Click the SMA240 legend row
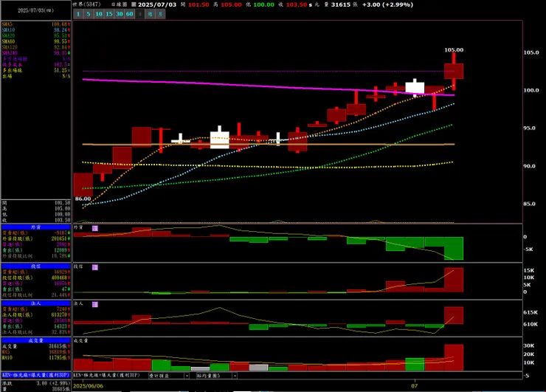The height and width of the screenshot is (392, 546). point(36,53)
